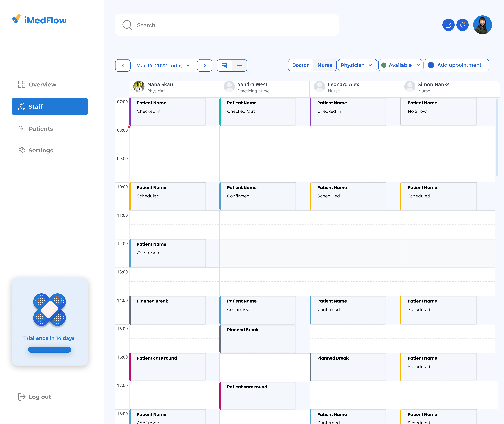504x424 pixels.
Task: Open Sandra West's 17:00 Patient care round
Action: [x=258, y=396]
